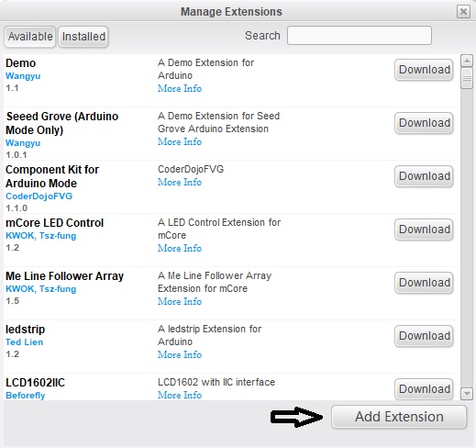Download the LCD1602IIC extension
Image resolution: width=476 pixels, height=448 pixels.
pyautogui.click(x=424, y=389)
